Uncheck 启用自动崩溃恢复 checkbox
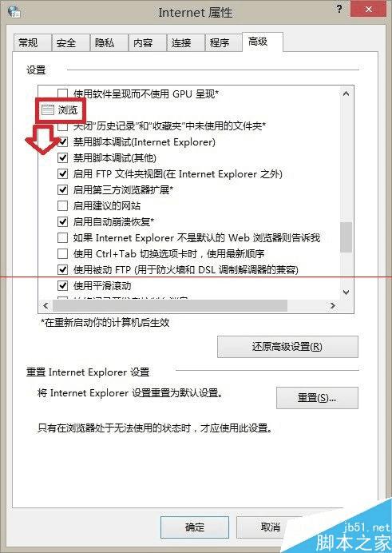 pyautogui.click(x=63, y=221)
